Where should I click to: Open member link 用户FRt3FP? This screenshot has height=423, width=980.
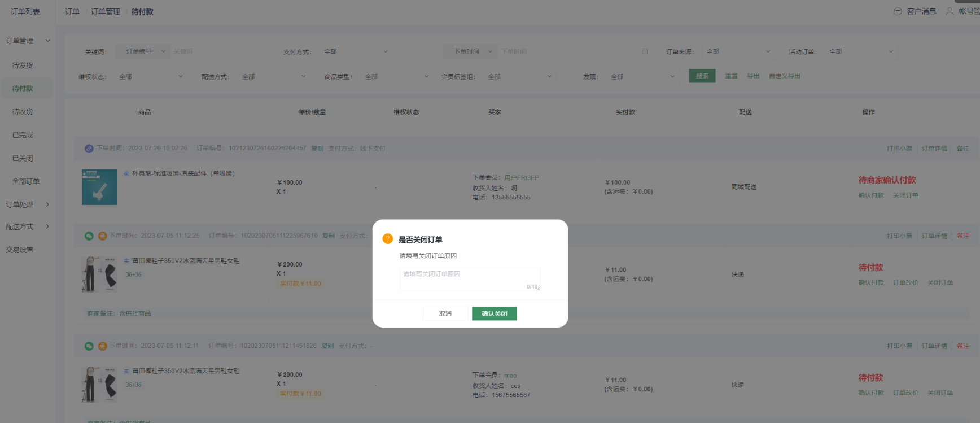pyautogui.click(x=522, y=178)
